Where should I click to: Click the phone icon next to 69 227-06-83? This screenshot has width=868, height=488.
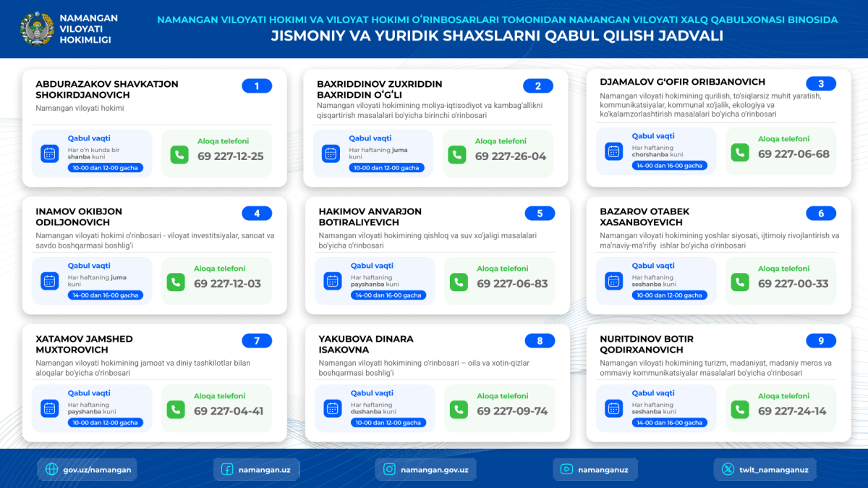[x=459, y=282]
